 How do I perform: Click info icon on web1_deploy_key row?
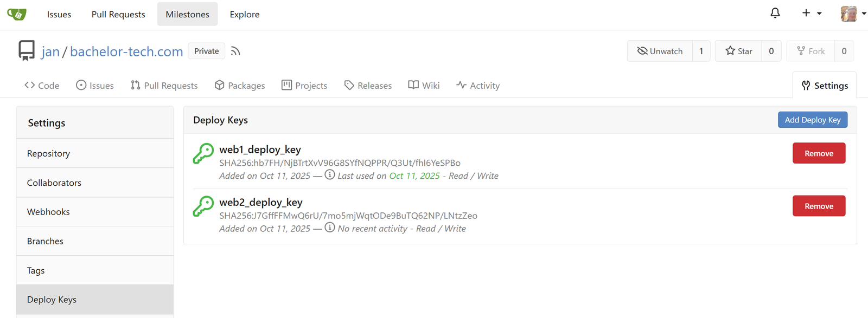[330, 174]
